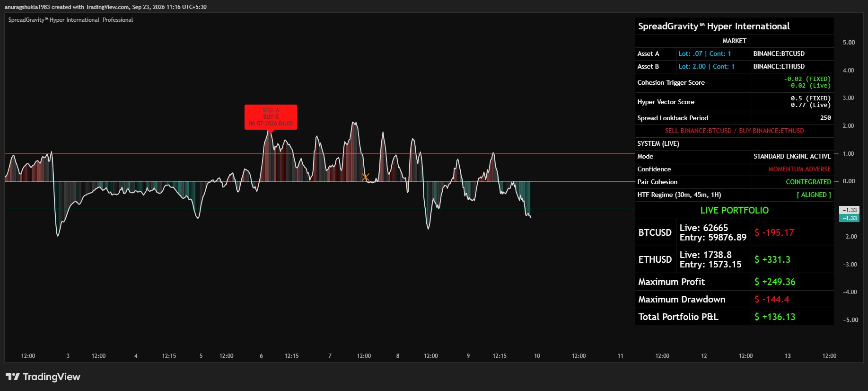Click the red SELL BTCUSD / BUY ETHUSD signal line
This screenshot has width=868, height=391.
click(734, 131)
